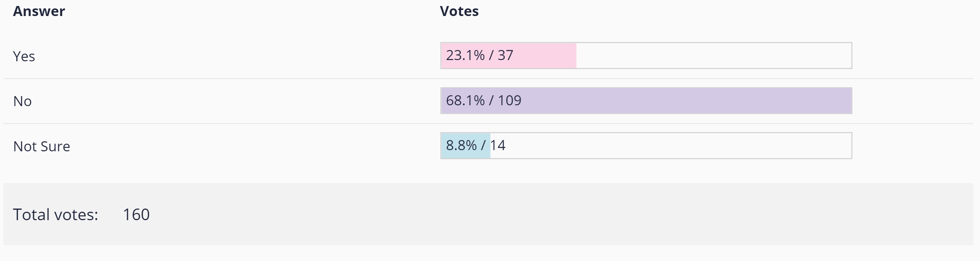Image resolution: width=980 pixels, height=261 pixels.
Task: Click the pink filled portion of Yes bar
Action: click(x=544, y=56)
